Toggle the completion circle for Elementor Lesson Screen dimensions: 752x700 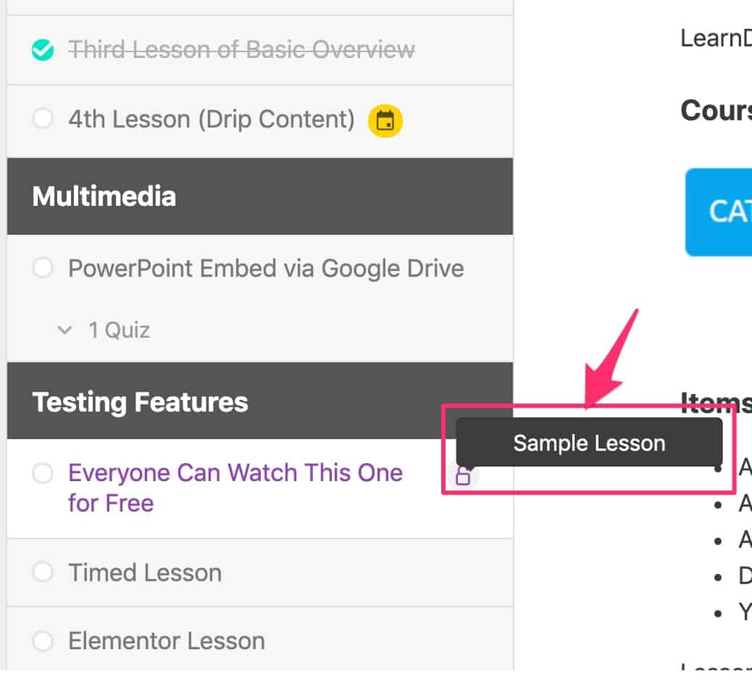click(x=42, y=641)
